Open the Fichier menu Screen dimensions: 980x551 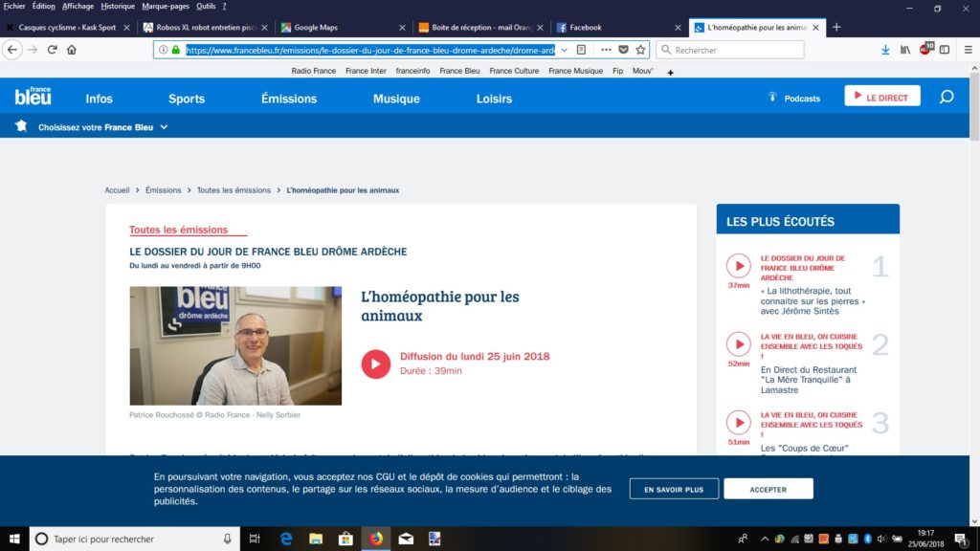13,7
